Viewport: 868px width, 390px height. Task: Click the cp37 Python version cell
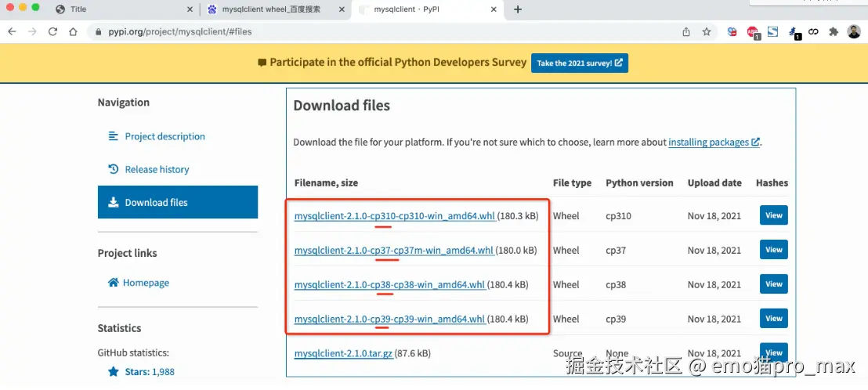pyautogui.click(x=616, y=251)
